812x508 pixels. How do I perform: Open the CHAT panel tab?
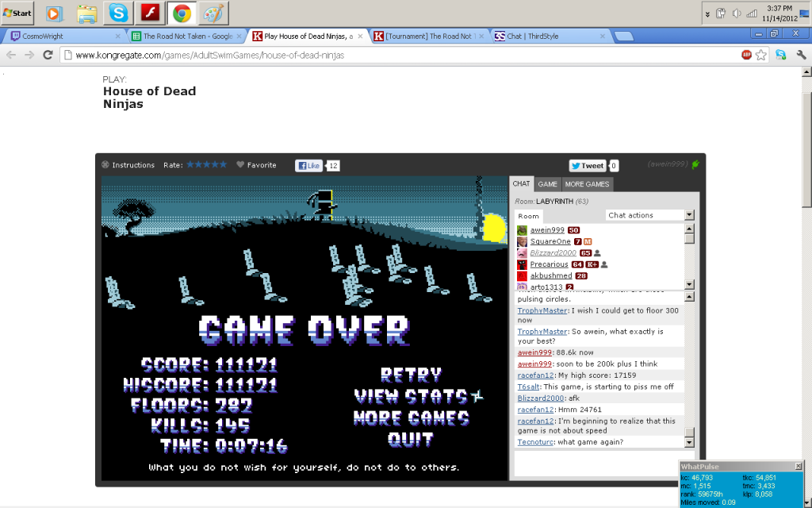[x=521, y=183]
